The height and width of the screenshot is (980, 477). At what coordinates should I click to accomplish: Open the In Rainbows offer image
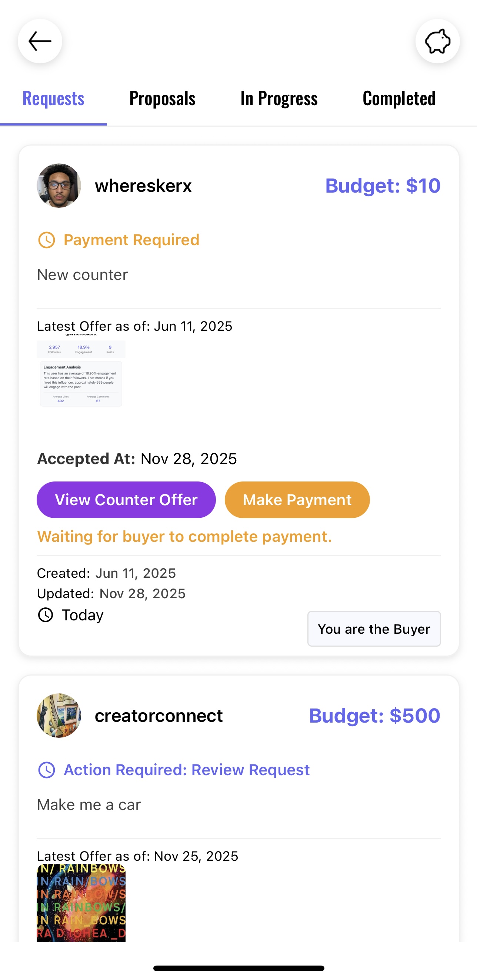tap(81, 903)
